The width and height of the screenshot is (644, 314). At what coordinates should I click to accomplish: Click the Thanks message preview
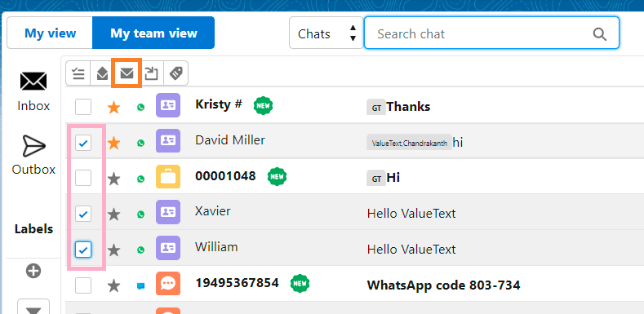(408, 107)
